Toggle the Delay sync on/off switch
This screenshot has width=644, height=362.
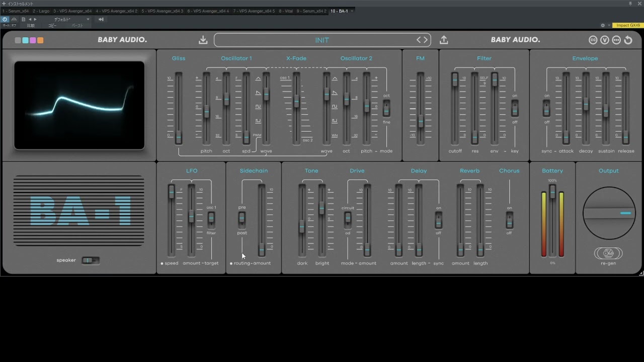[x=439, y=220]
